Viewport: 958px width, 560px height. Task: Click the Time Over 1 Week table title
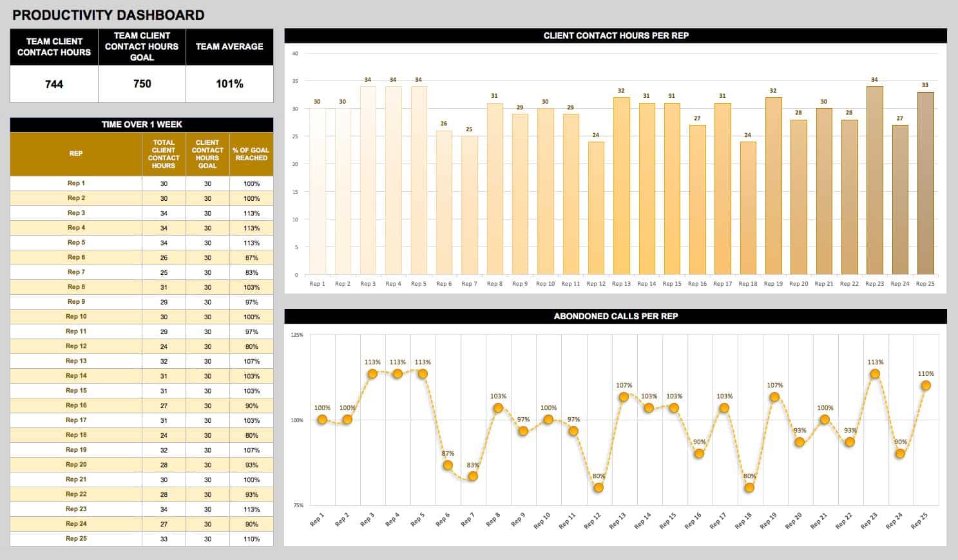142,124
